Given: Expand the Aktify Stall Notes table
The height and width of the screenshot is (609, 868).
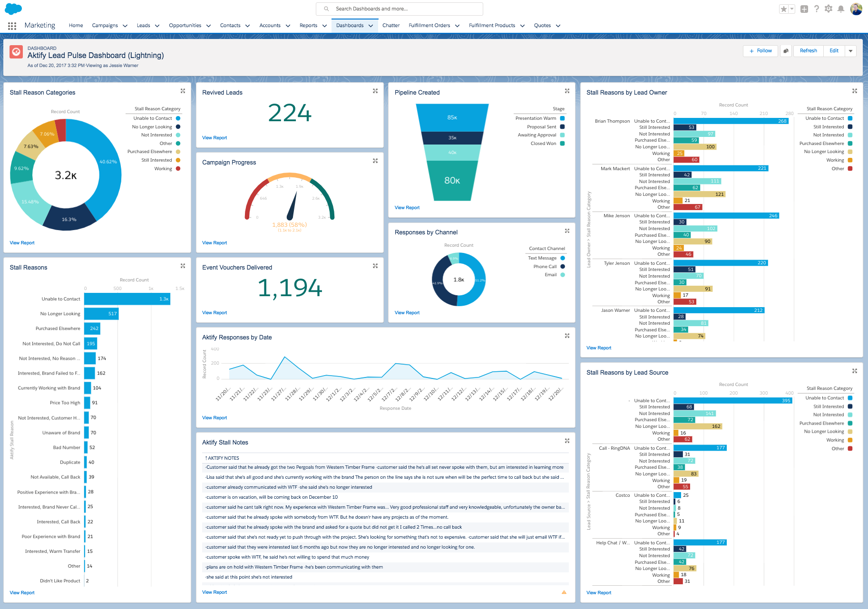Looking at the screenshot, I should [567, 441].
